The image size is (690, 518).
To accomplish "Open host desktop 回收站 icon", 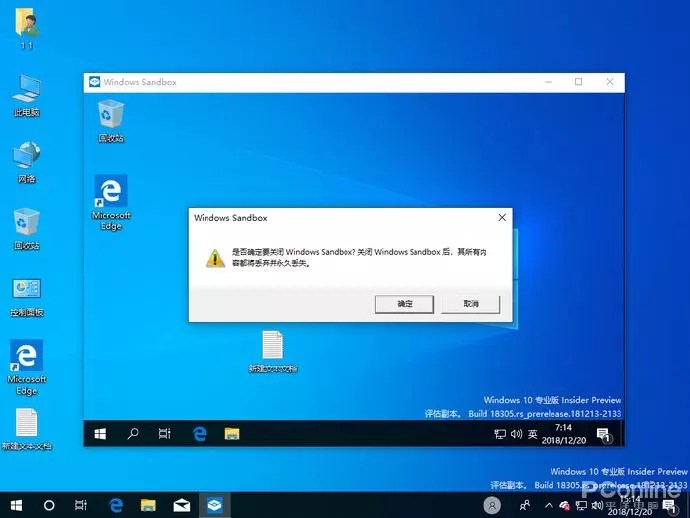I will click(x=27, y=228).
